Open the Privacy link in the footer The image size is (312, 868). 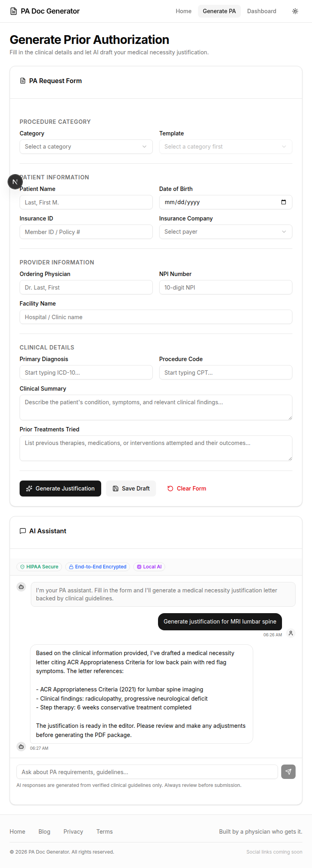click(x=73, y=832)
